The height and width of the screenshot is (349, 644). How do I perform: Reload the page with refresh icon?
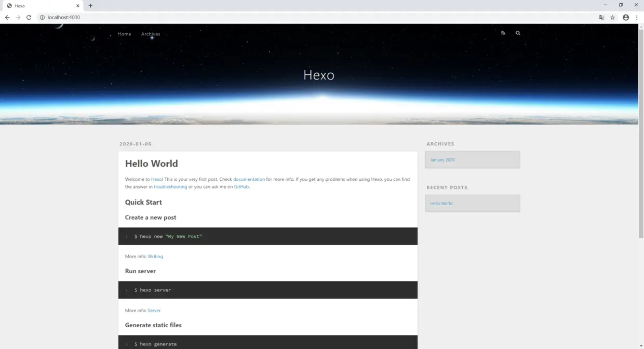tap(29, 17)
